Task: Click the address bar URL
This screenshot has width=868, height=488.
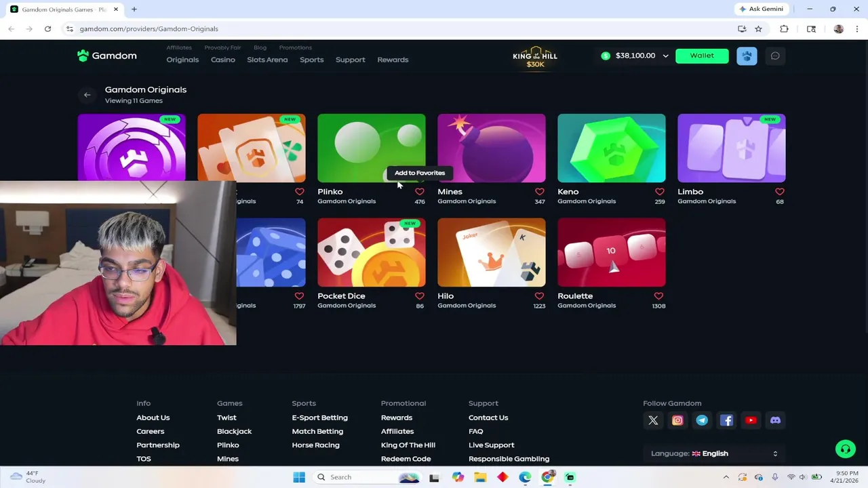Action: (149, 29)
